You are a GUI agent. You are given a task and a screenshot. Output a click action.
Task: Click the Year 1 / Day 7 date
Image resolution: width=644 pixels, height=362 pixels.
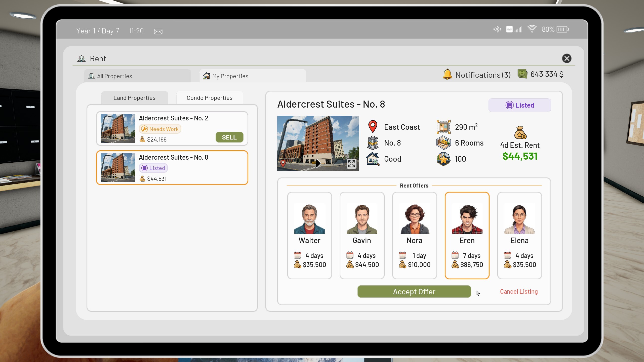click(98, 31)
